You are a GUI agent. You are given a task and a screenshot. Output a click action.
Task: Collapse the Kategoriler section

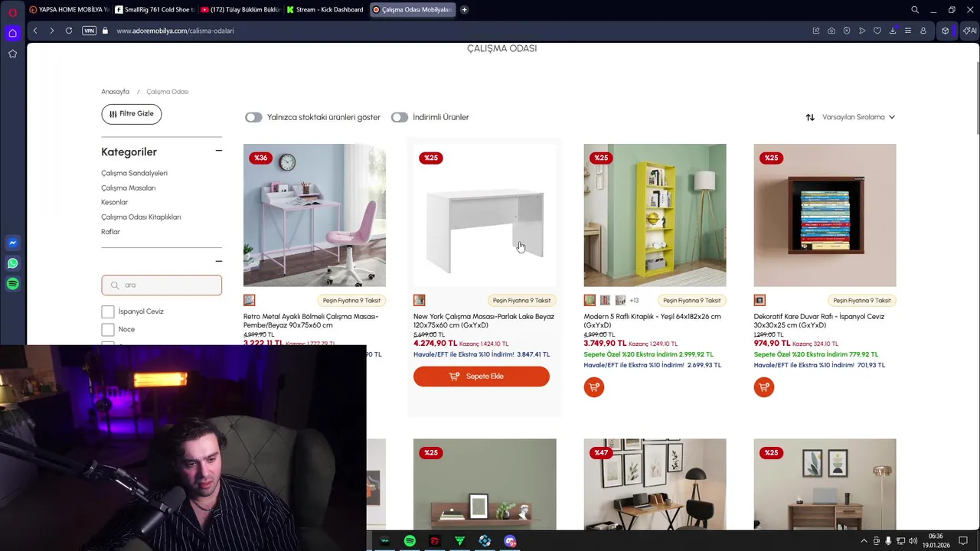click(218, 151)
